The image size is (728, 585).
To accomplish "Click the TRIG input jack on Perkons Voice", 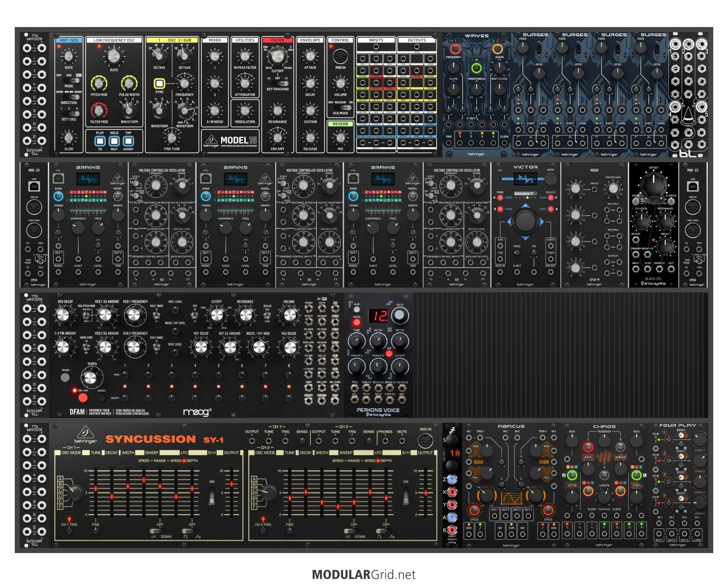I will tap(354, 387).
